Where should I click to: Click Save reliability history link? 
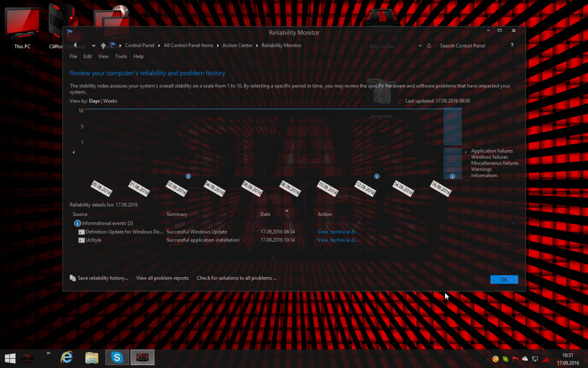click(x=102, y=278)
